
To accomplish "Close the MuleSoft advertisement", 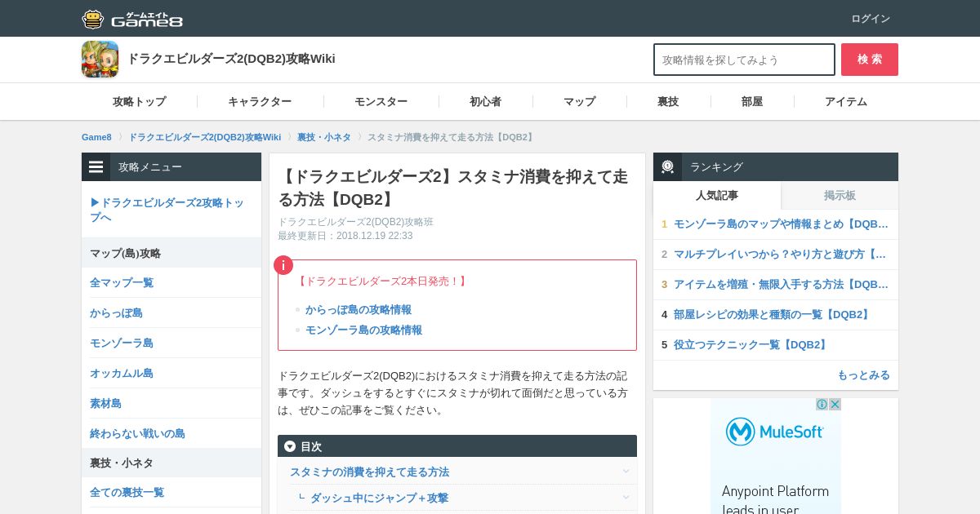I will pyautogui.click(x=835, y=405).
